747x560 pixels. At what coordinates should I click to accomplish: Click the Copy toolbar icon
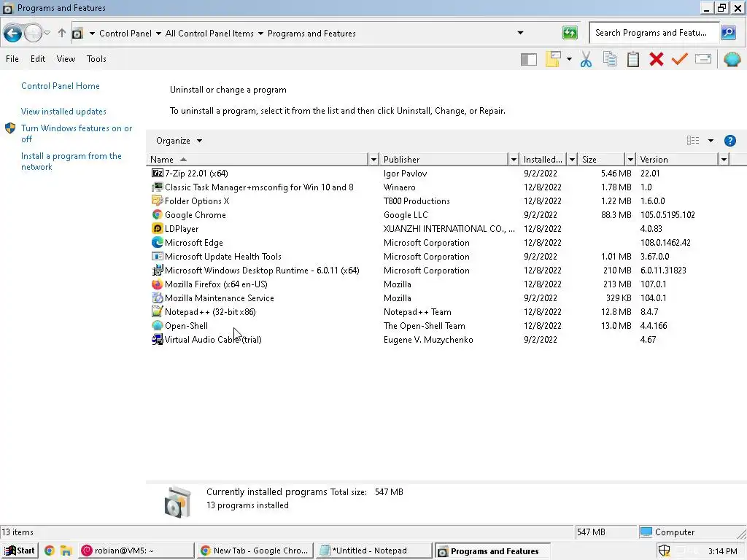click(x=610, y=59)
